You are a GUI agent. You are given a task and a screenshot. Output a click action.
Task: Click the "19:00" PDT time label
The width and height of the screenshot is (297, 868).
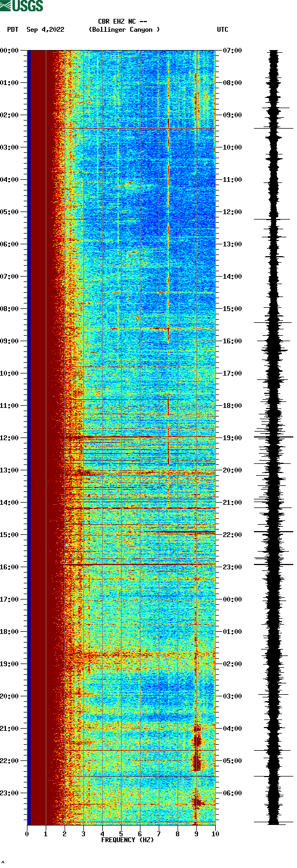[9, 664]
